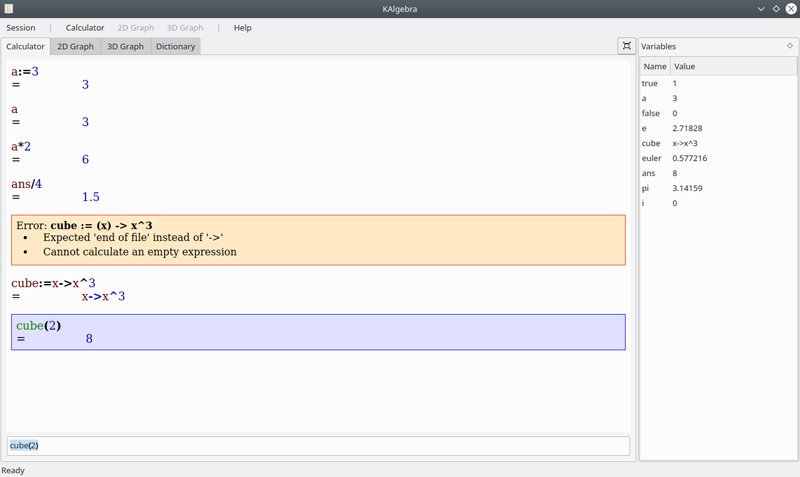Viewport: 800px width, 477px height.
Task: Click the value 0.577216 in Variables
Action: tap(690, 158)
